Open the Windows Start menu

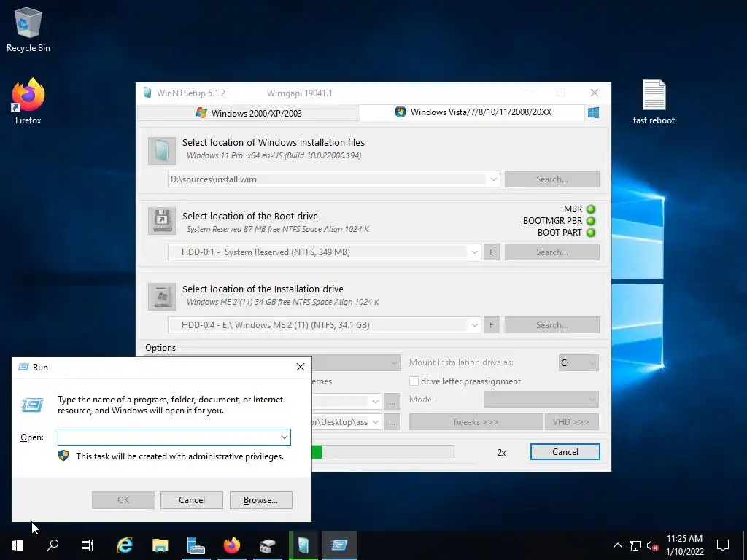18,545
